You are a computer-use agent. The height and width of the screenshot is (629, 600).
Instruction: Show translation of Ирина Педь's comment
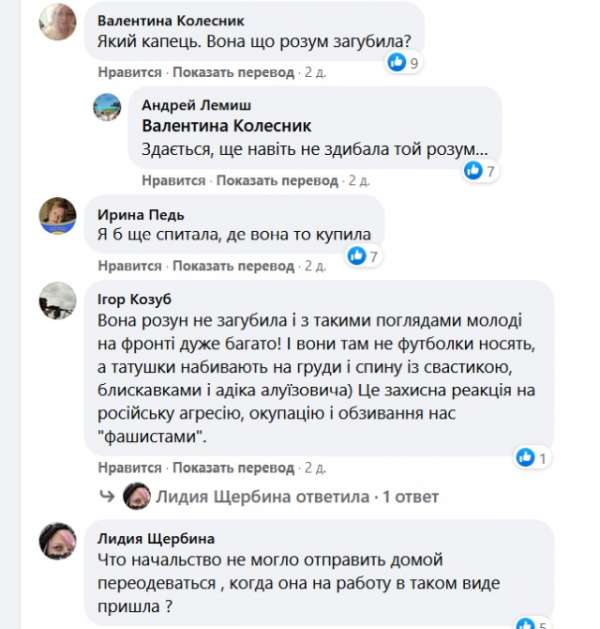point(235,266)
